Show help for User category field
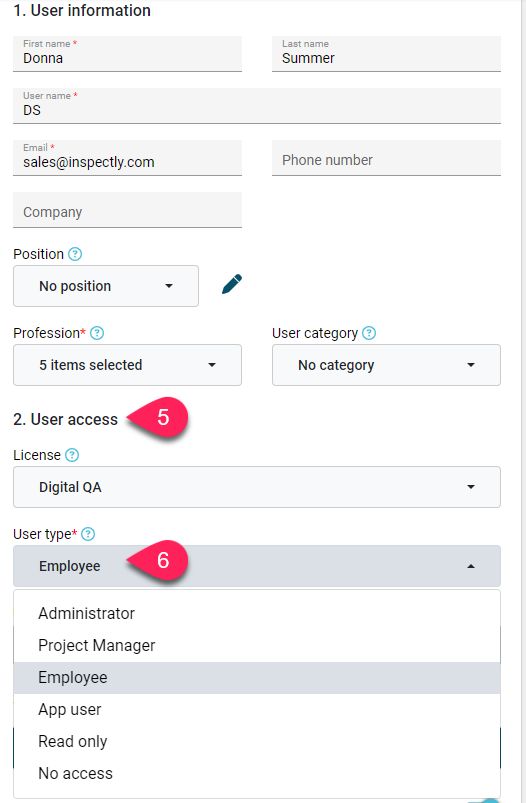Image resolution: width=526 pixels, height=803 pixels. tap(369, 333)
